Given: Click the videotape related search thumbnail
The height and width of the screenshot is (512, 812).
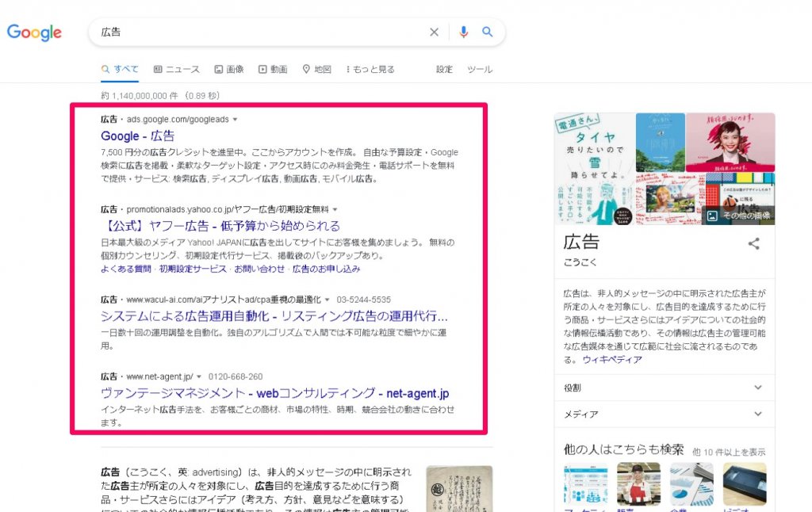Looking at the screenshot, I should 745,484.
